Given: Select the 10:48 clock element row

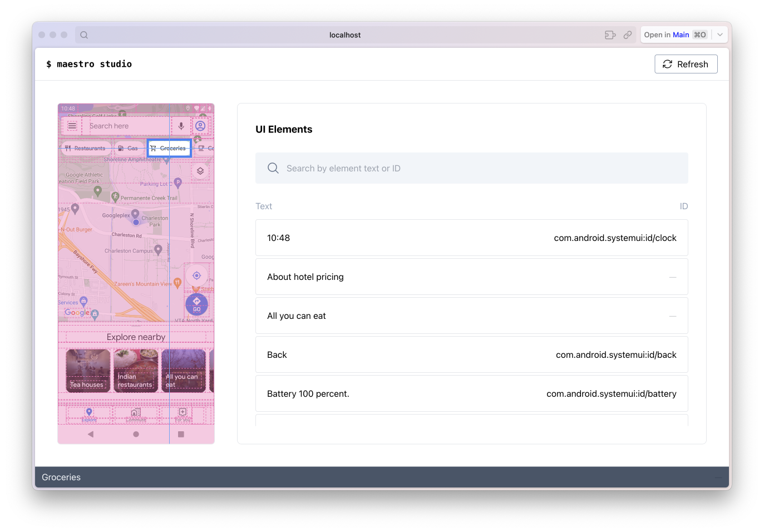Looking at the screenshot, I should 472,238.
